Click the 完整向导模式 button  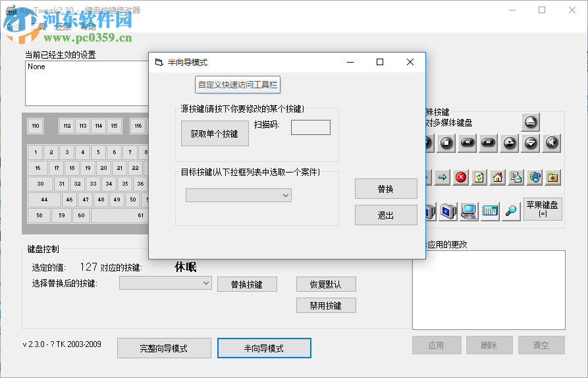tap(164, 348)
